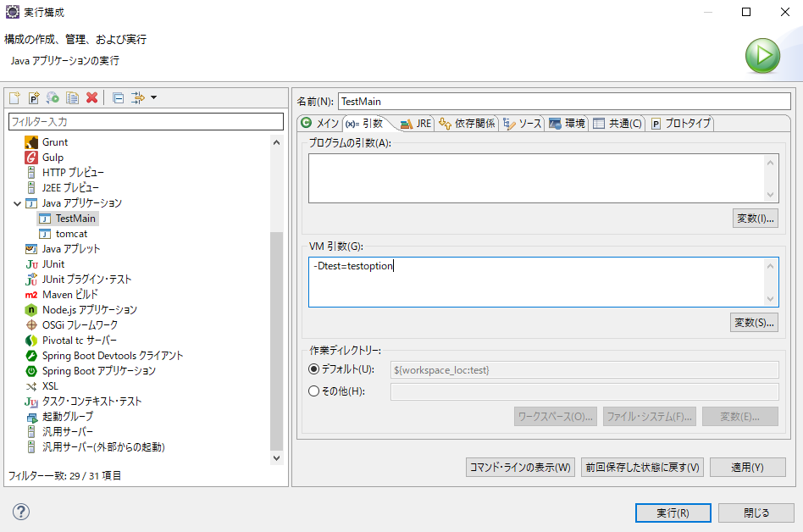Select the JUnit configuration type
Viewport: 803px width, 532px height.
coord(53,264)
